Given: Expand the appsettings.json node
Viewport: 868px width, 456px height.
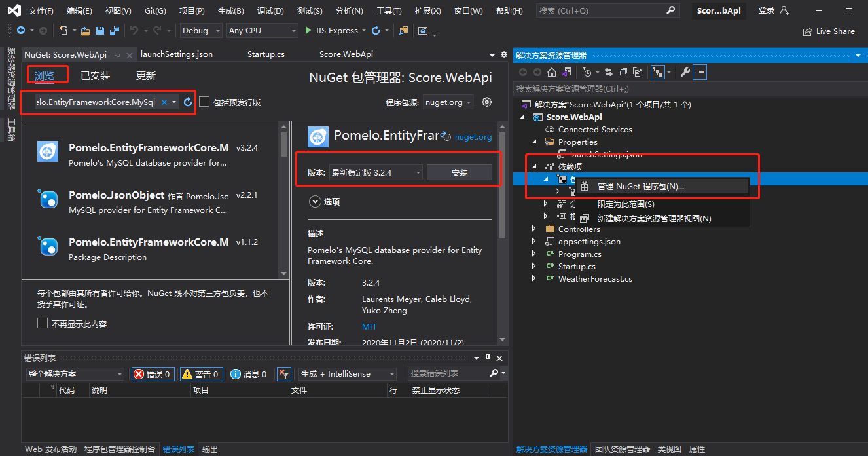Looking at the screenshot, I should pos(534,242).
